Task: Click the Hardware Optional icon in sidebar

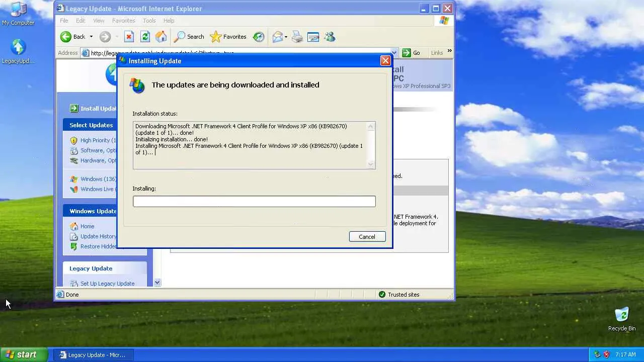Action: tap(74, 161)
